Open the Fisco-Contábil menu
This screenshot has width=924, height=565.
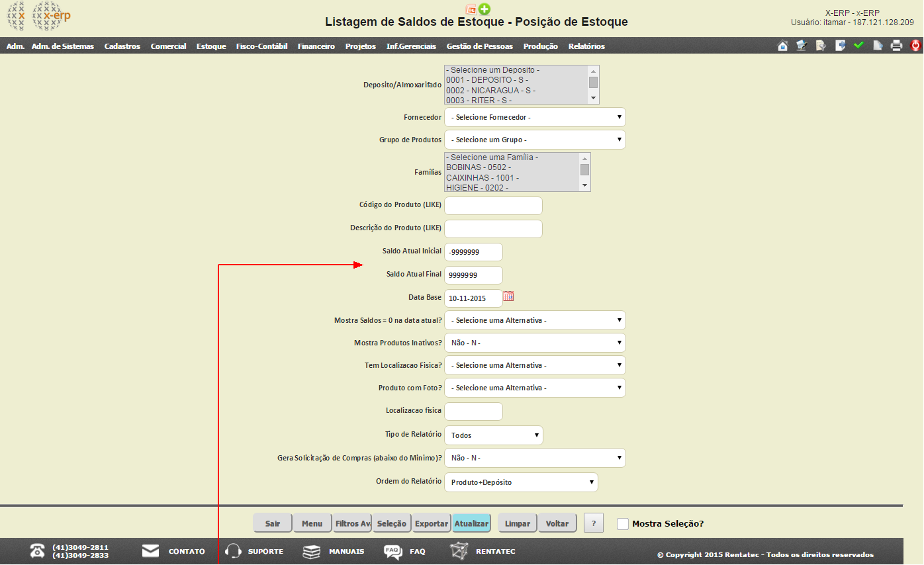[x=261, y=46]
